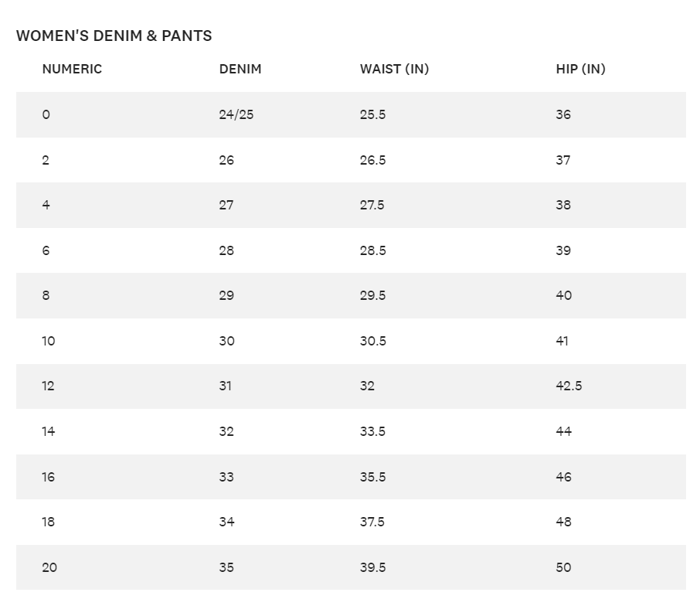Viewport: 700px width, 616px height.
Task: Click the HIP (IN) column header
Action: [x=580, y=69]
